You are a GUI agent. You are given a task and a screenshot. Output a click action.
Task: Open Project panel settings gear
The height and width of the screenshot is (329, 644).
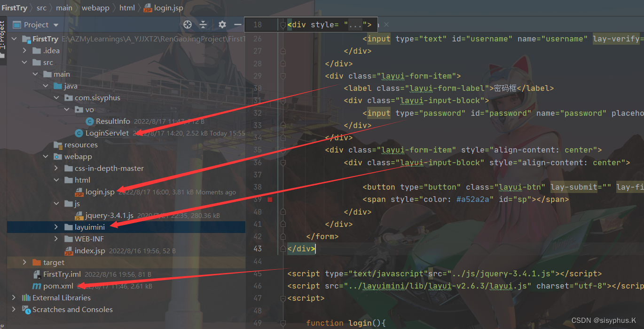click(222, 24)
